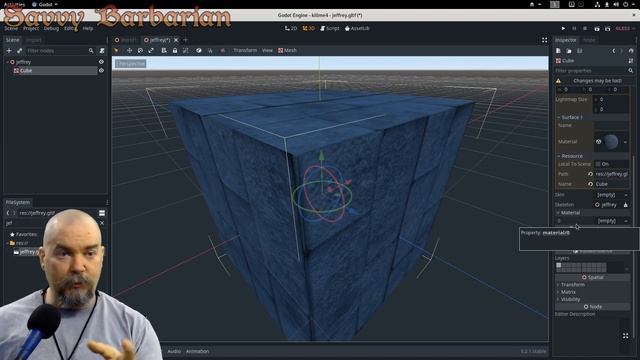Choose the Select mode arrow tool
Viewport: 640px width, 360px height.
pos(116,50)
